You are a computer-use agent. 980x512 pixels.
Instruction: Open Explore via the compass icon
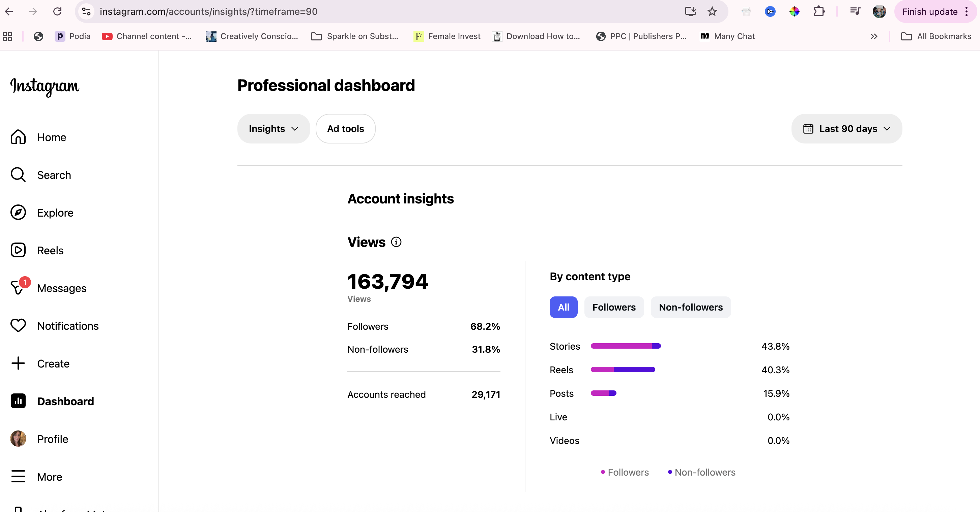[18, 213]
